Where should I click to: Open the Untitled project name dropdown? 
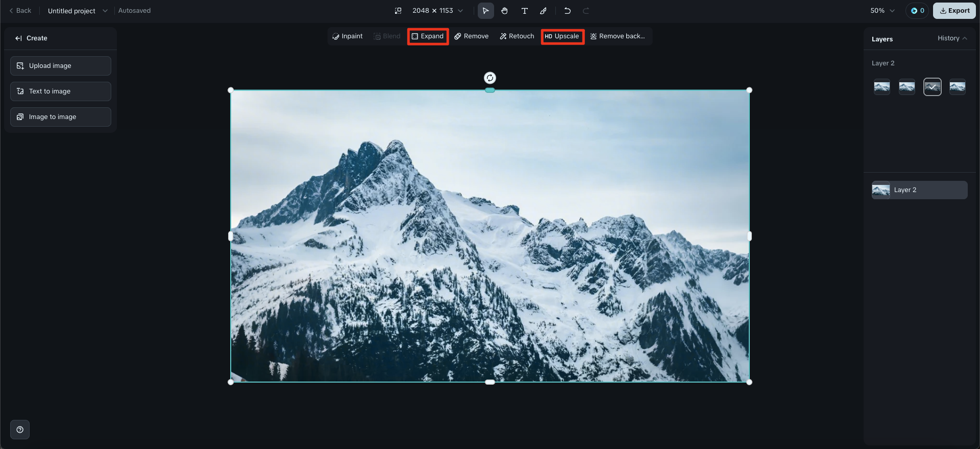coord(78,11)
